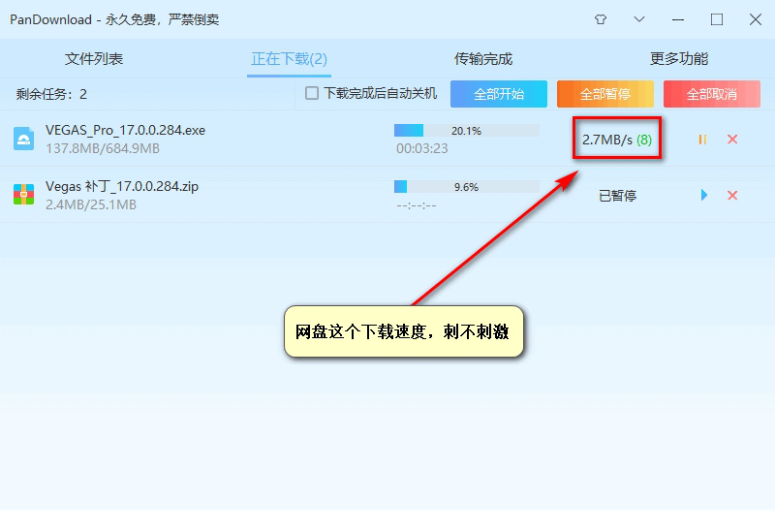Image resolution: width=775 pixels, height=532 pixels.
Task: Click the 20.1% progress bar
Action: (467, 131)
